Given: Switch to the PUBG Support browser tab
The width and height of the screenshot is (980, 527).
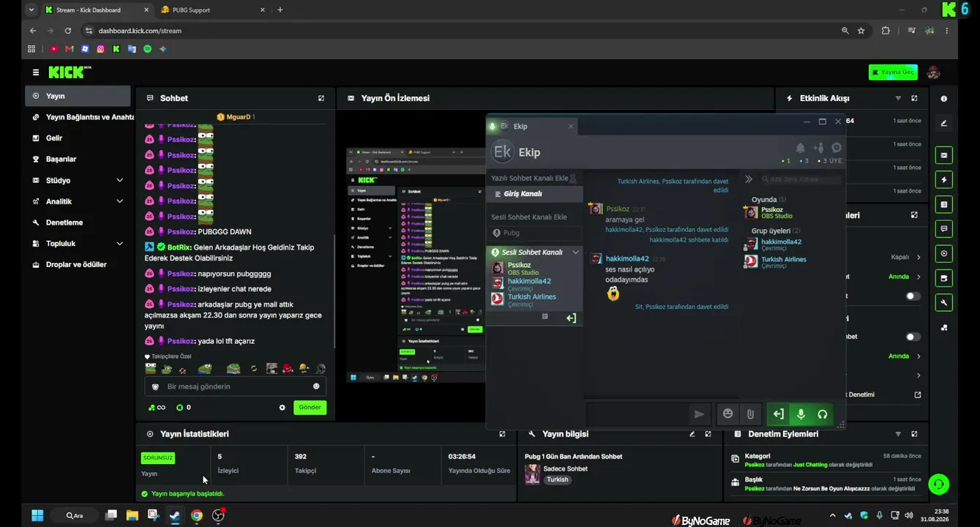Looking at the screenshot, I should point(212,10).
